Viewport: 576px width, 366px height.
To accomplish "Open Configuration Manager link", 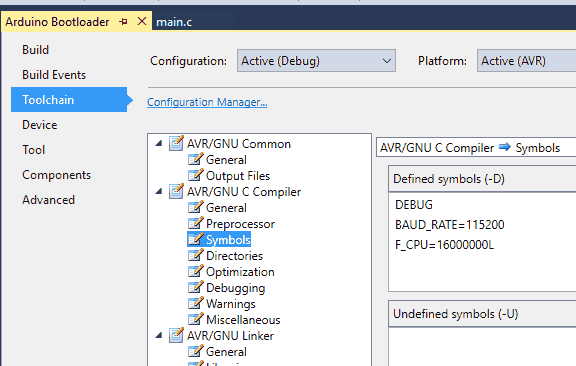I will pyautogui.click(x=207, y=102).
